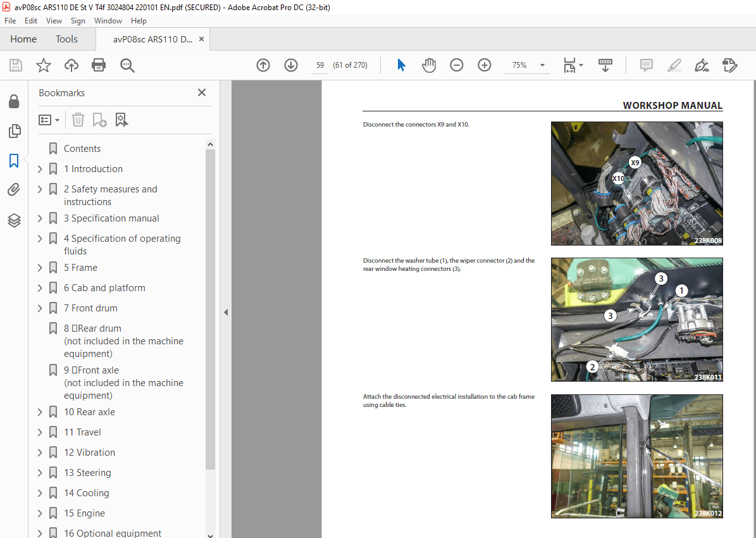The image size is (756, 538).
Task: Zoom in on the page
Action: point(484,65)
